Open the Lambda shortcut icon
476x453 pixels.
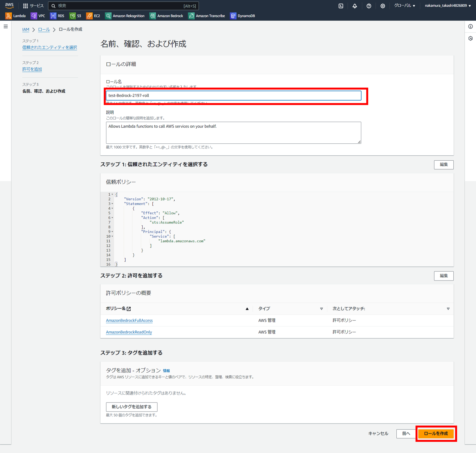(x=9, y=16)
